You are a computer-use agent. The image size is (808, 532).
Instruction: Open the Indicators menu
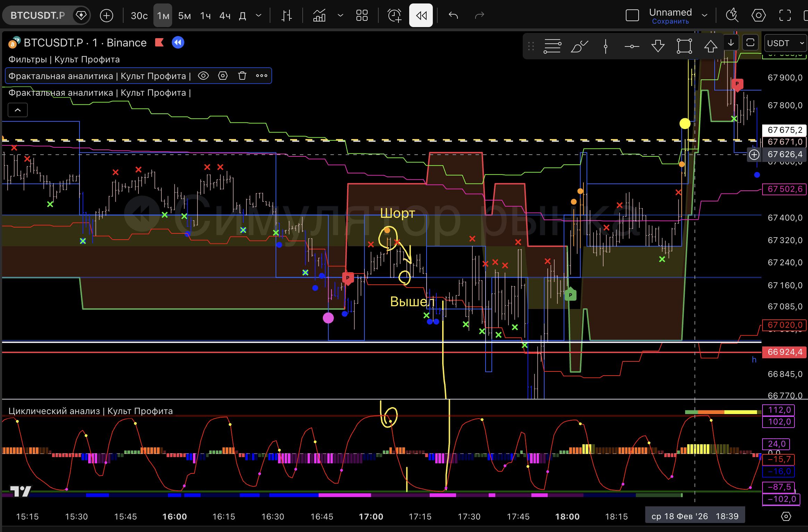tap(319, 15)
